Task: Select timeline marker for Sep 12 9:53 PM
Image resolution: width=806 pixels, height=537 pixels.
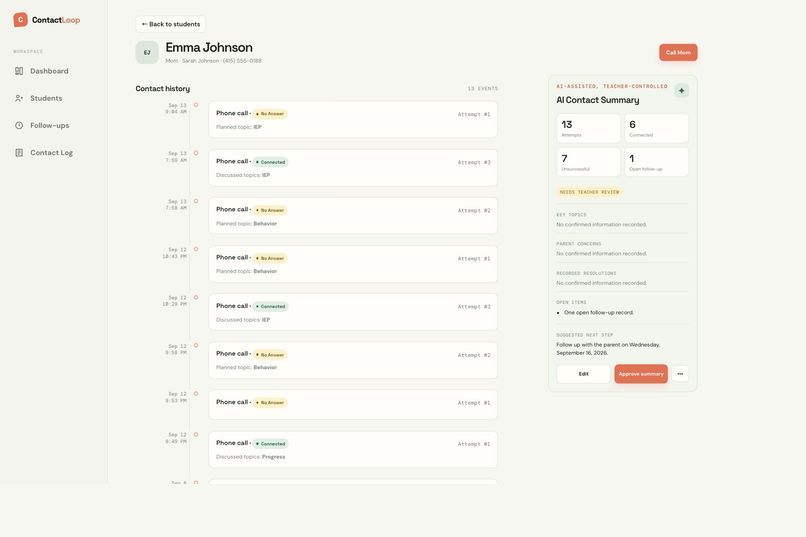Action: tap(196, 394)
